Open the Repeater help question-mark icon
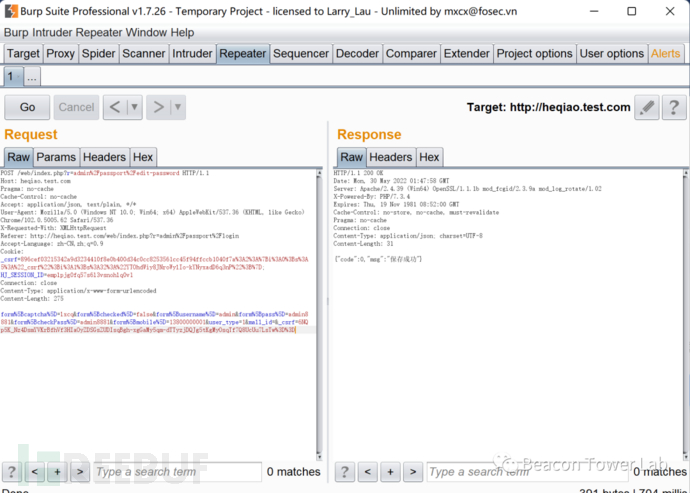 click(x=674, y=107)
